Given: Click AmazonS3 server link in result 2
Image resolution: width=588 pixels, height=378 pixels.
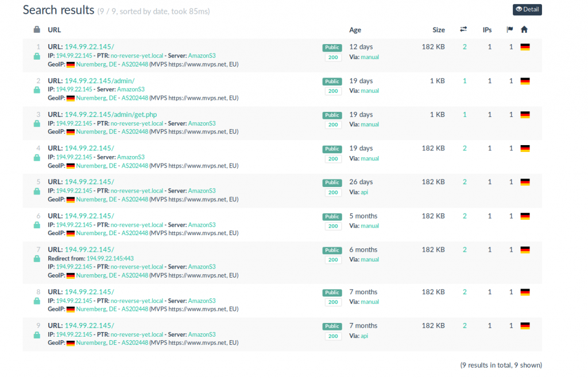Looking at the screenshot, I should tap(131, 89).
